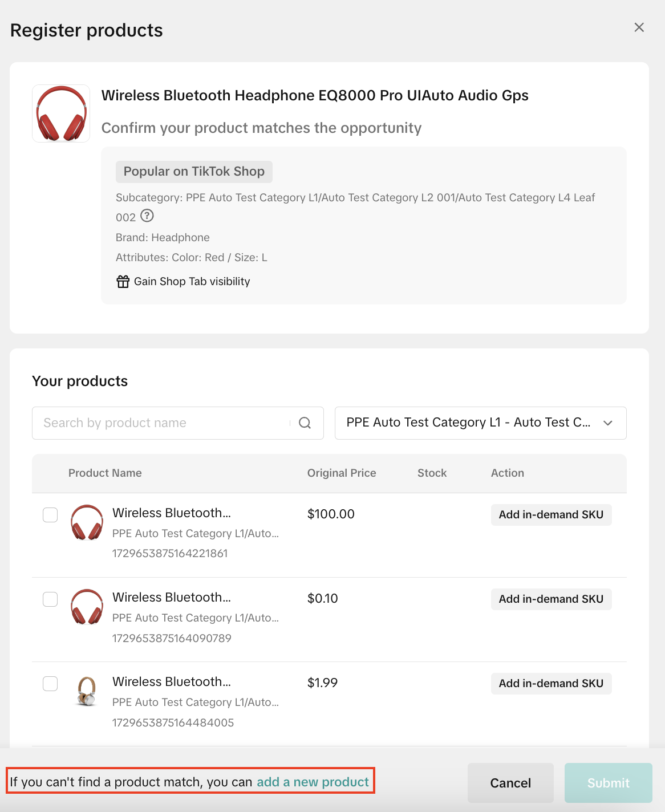Tick the checkbox for the $1.99 product
Screen dimensions: 665x812
click(50, 684)
